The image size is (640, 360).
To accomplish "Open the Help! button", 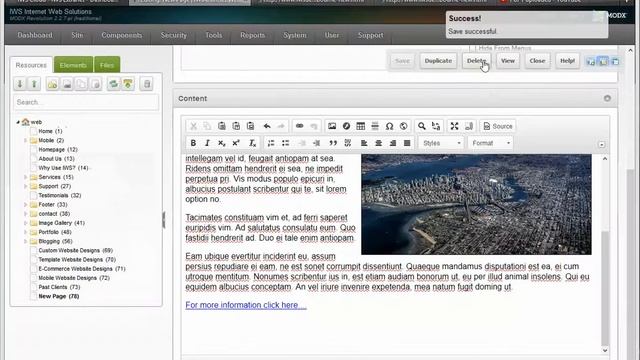I will (567, 61).
